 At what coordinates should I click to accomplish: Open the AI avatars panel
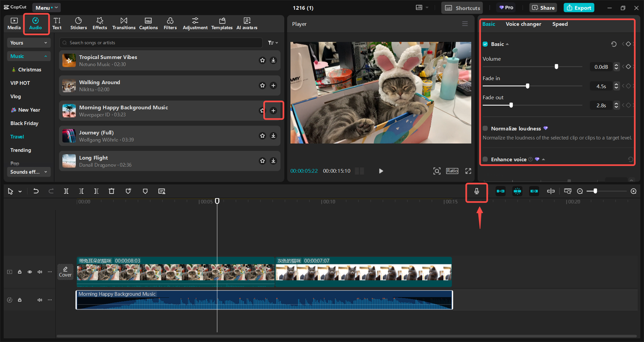(x=247, y=23)
